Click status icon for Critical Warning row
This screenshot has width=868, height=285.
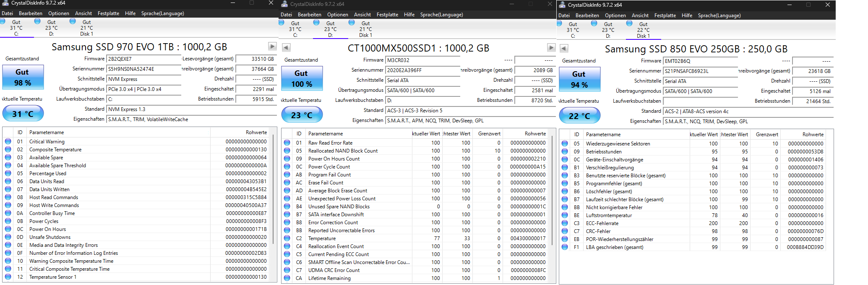(8, 141)
